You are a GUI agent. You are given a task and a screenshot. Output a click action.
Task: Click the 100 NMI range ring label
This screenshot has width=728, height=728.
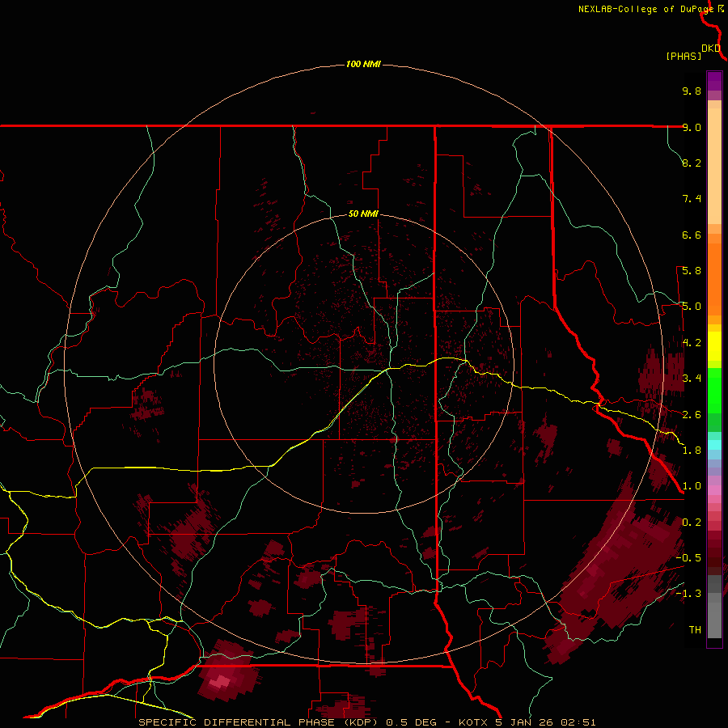[x=363, y=64]
